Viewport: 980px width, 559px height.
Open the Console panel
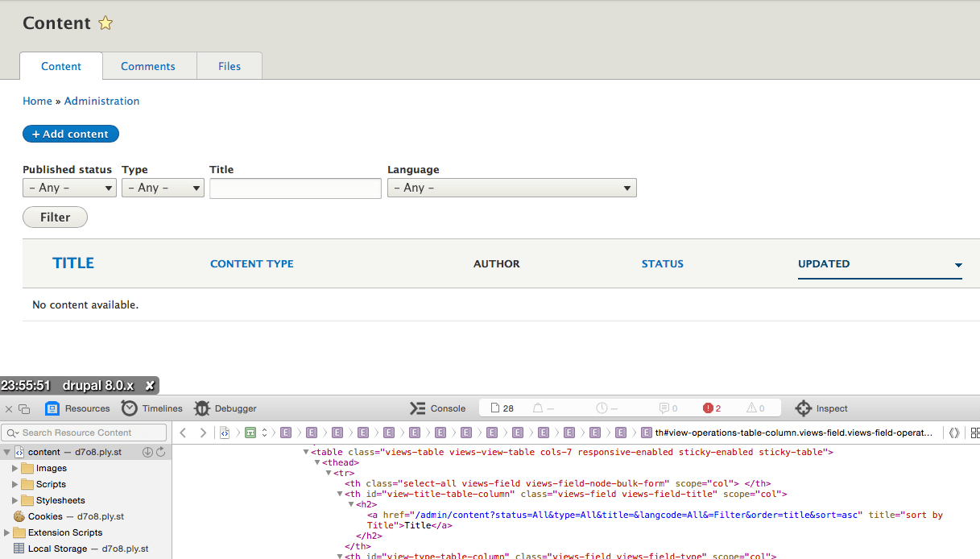(x=437, y=408)
